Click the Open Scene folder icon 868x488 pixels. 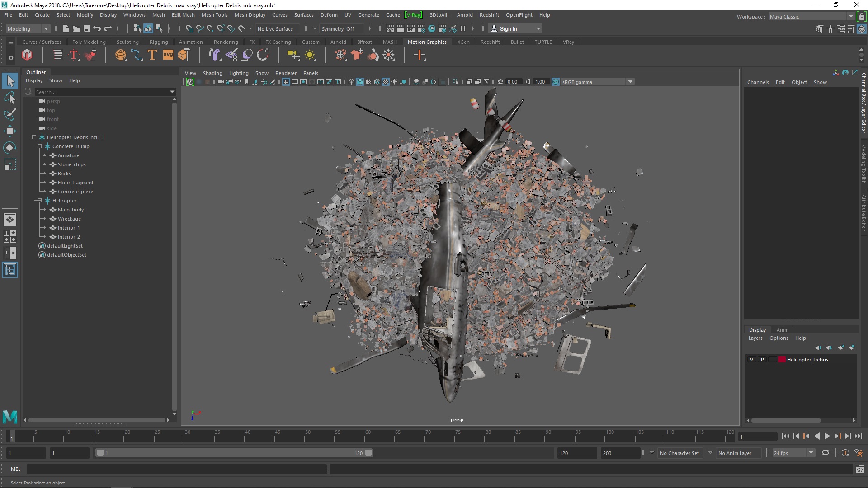pos(76,28)
